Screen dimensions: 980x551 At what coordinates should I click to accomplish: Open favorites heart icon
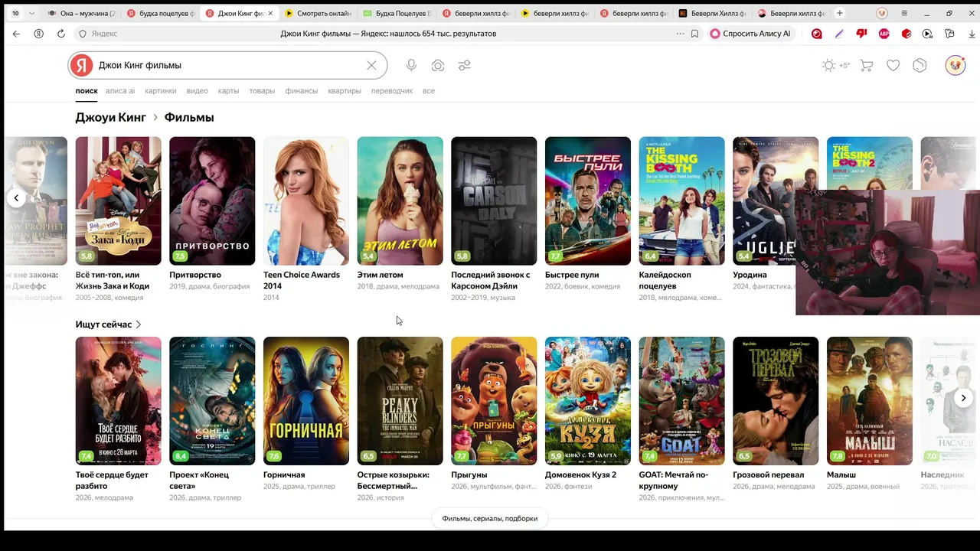click(x=893, y=66)
